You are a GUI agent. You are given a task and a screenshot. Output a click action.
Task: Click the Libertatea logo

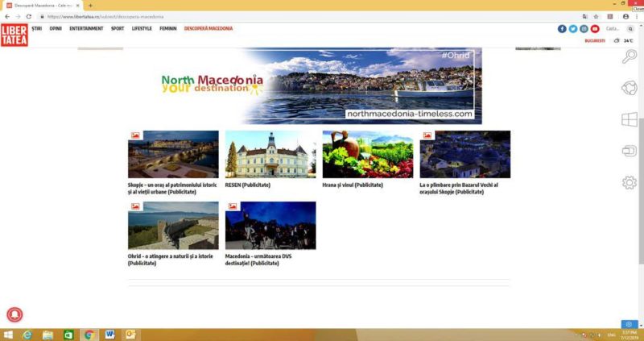[x=14, y=35]
